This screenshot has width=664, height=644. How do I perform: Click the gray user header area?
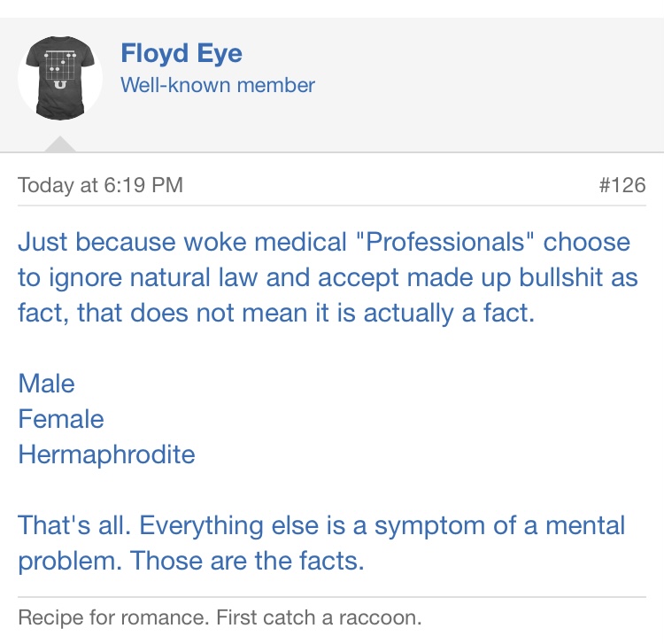tap(332, 85)
